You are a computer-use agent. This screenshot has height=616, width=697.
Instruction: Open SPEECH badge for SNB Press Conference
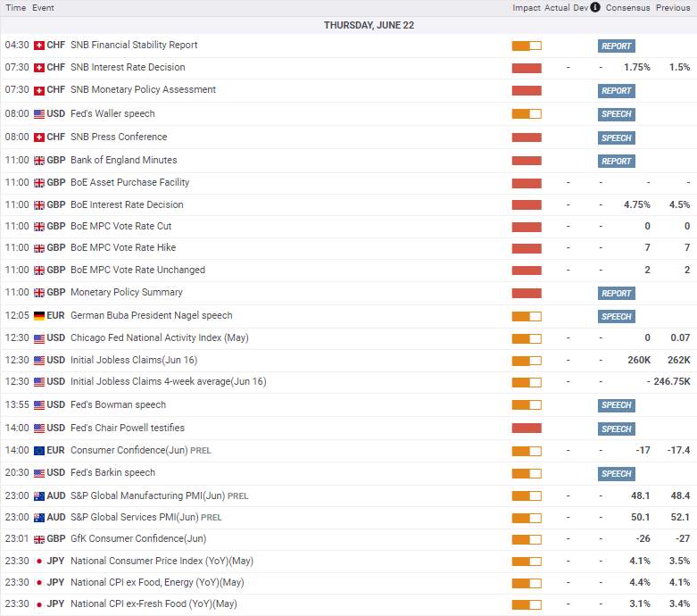[x=616, y=137]
